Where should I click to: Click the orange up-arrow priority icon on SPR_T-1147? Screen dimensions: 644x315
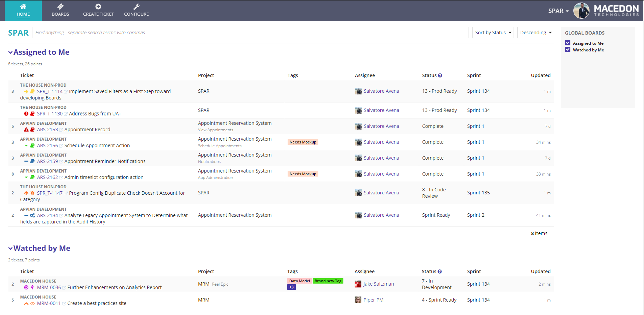pyautogui.click(x=26, y=193)
